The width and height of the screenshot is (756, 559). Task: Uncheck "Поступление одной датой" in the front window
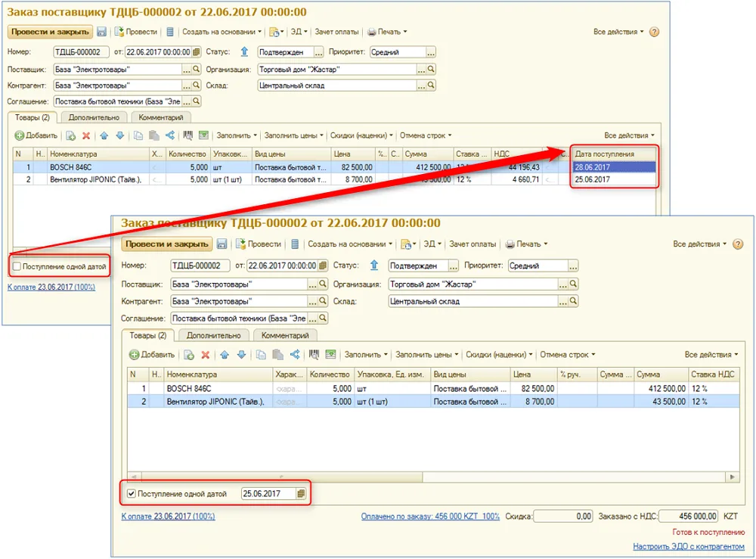[x=131, y=493]
